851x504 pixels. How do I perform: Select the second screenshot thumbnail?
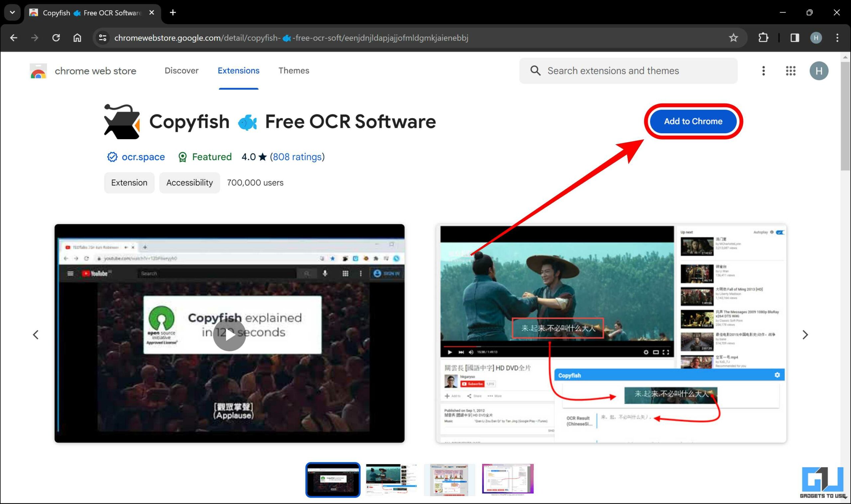click(x=391, y=480)
